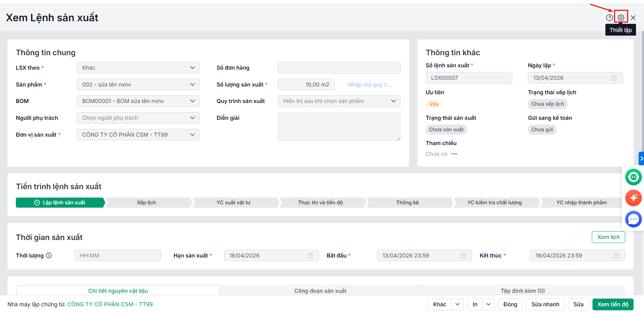Image resolution: width=644 pixels, height=312 pixels.
Task: Open the Khác button dropdown arrow
Action: tap(457, 304)
